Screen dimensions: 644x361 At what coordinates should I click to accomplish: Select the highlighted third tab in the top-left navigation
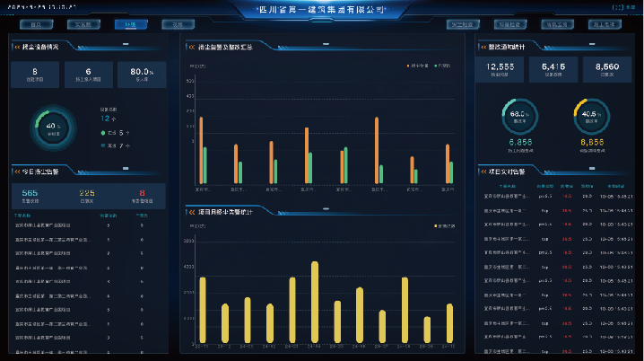point(131,24)
